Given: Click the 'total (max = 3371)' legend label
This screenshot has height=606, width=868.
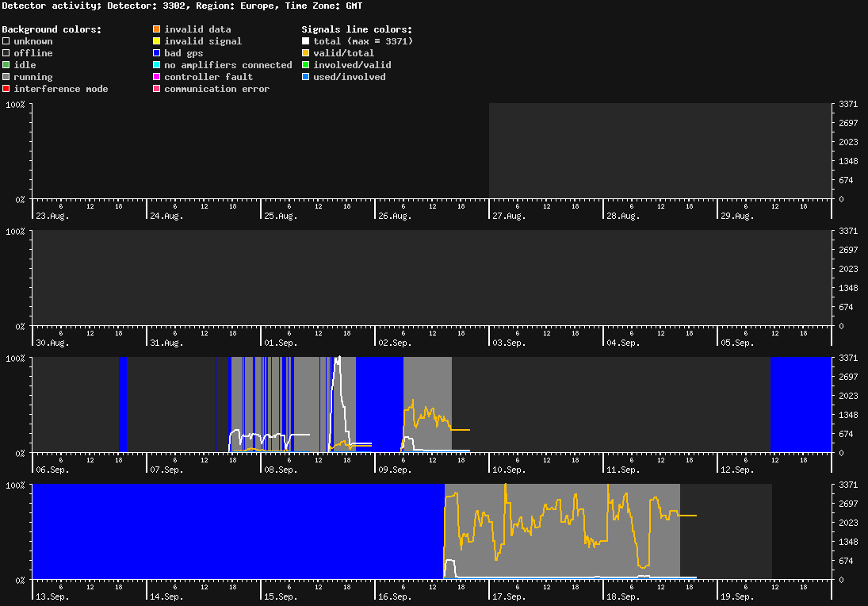Looking at the screenshot, I should [363, 41].
